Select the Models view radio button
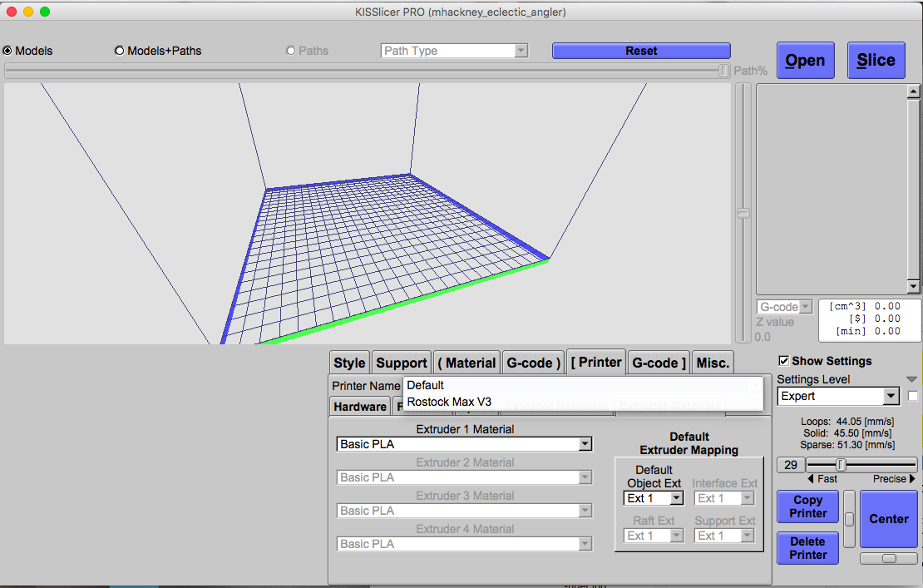This screenshot has width=923, height=588. (7, 51)
